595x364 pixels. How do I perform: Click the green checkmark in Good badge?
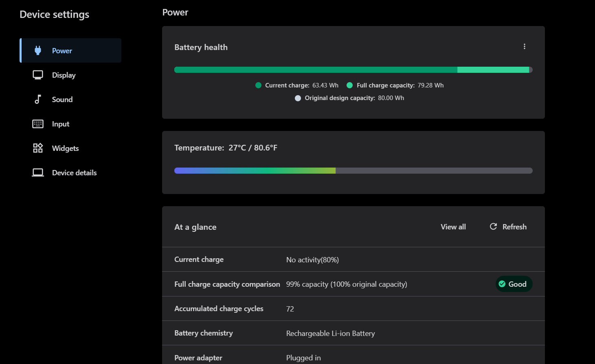pos(502,284)
